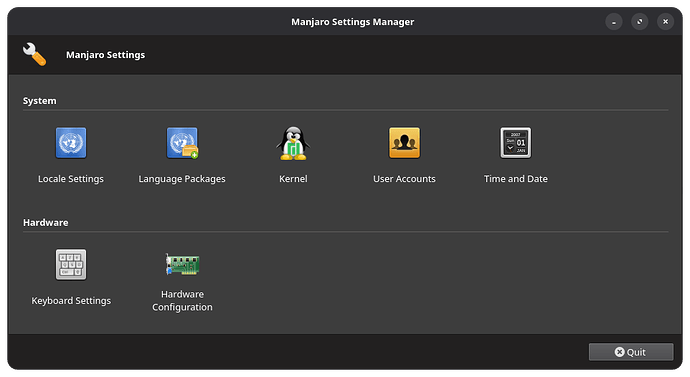Click the "Manjaro Settings" header text

pos(106,55)
